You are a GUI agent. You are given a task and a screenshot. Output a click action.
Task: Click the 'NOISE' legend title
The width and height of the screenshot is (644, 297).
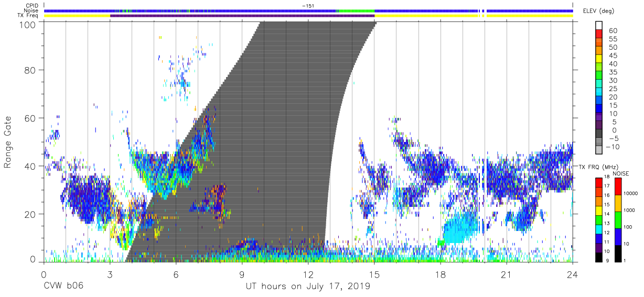click(622, 173)
